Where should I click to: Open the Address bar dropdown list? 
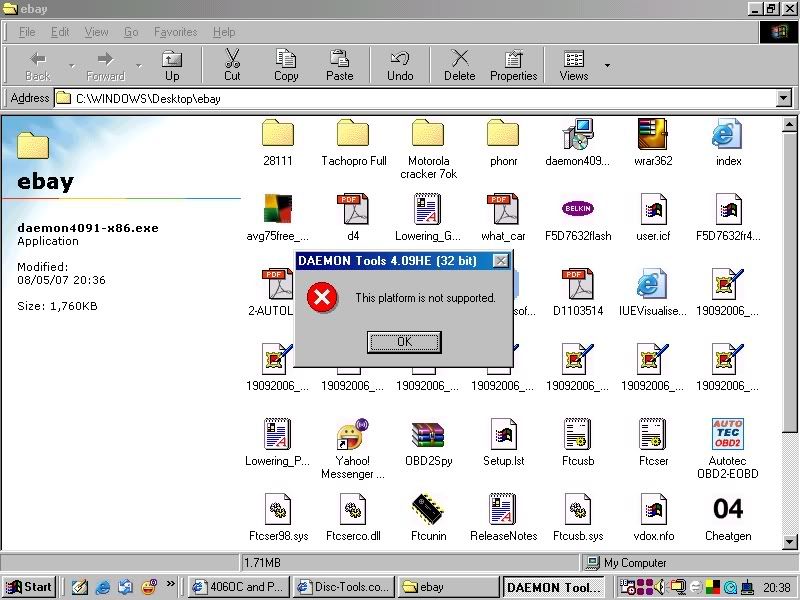click(x=784, y=98)
